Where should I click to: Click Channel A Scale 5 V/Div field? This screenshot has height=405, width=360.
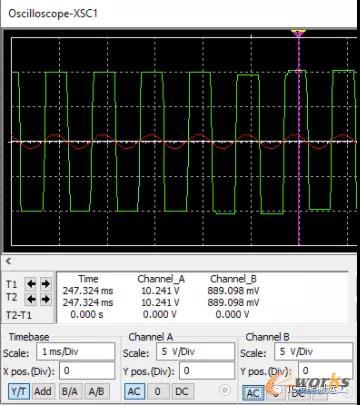point(195,352)
